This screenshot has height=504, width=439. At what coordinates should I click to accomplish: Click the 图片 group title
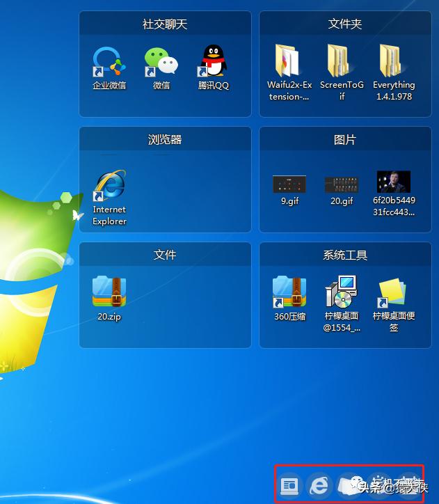coord(345,139)
